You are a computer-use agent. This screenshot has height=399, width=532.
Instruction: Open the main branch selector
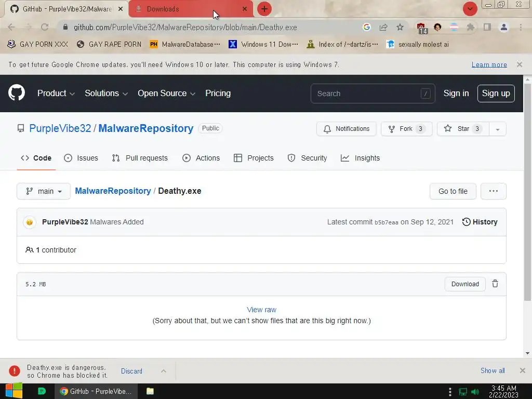[x=44, y=191]
